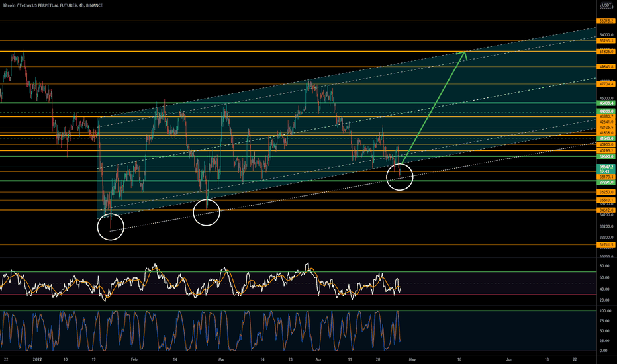Select the 40295.2 price label
The height and width of the screenshot is (364, 617).
tap(606, 151)
